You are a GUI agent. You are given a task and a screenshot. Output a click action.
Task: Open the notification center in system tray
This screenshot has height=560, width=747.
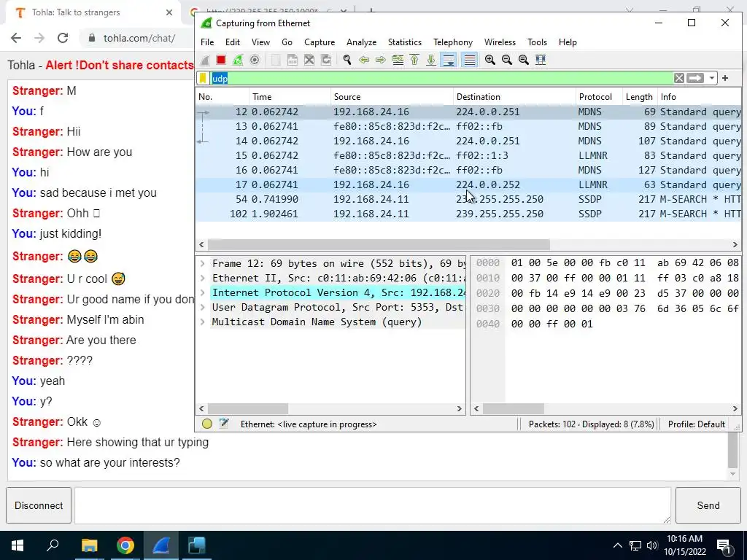pyautogui.click(x=724, y=545)
